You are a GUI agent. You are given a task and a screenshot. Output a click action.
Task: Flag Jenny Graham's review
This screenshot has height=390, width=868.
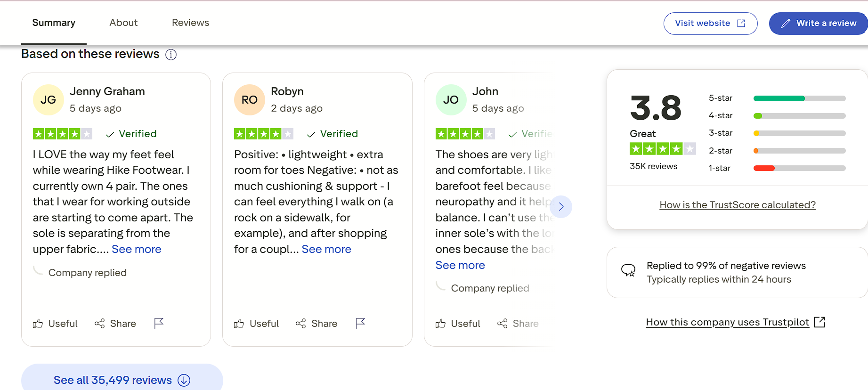pyautogui.click(x=159, y=323)
